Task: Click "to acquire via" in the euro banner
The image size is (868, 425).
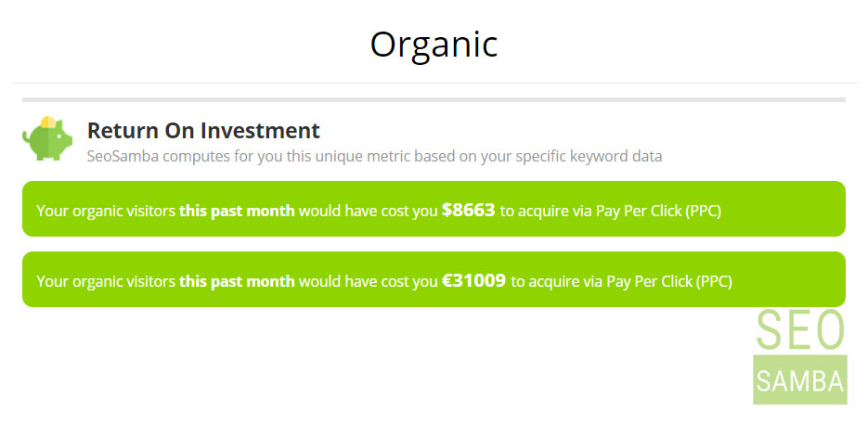Action: pos(556,282)
